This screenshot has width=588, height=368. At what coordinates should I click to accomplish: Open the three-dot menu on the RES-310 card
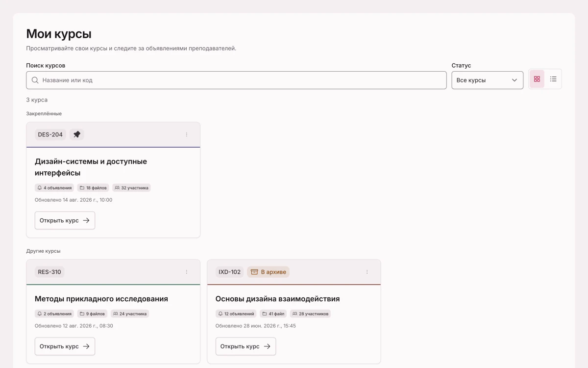click(x=187, y=272)
